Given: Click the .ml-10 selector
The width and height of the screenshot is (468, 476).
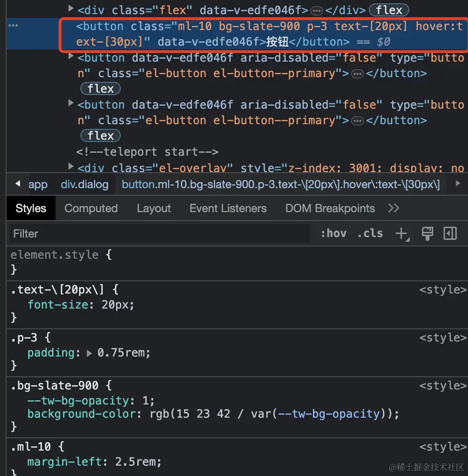Looking at the screenshot, I should pos(31,446).
